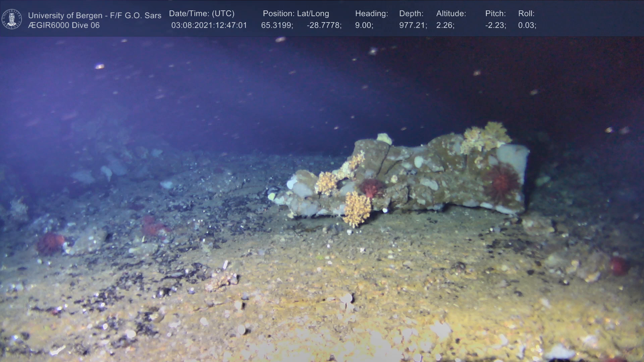Select the timestamp 03:08:2021:12:47:01 value

(x=209, y=25)
